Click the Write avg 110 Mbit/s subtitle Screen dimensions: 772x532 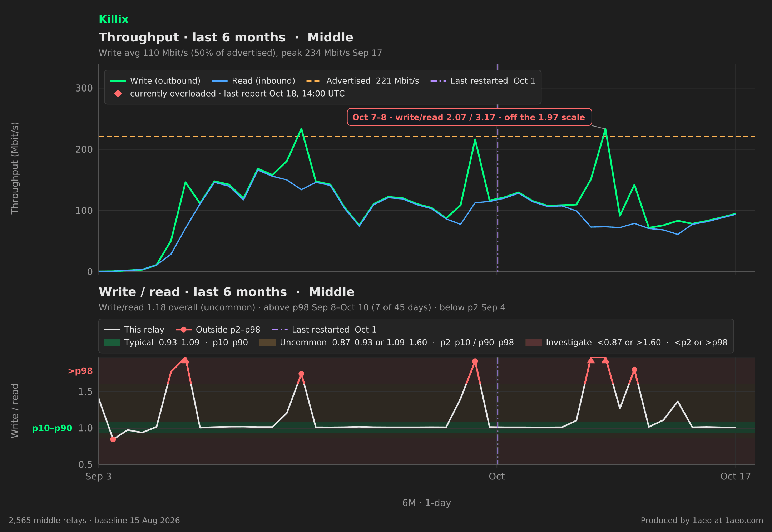pyautogui.click(x=241, y=53)
